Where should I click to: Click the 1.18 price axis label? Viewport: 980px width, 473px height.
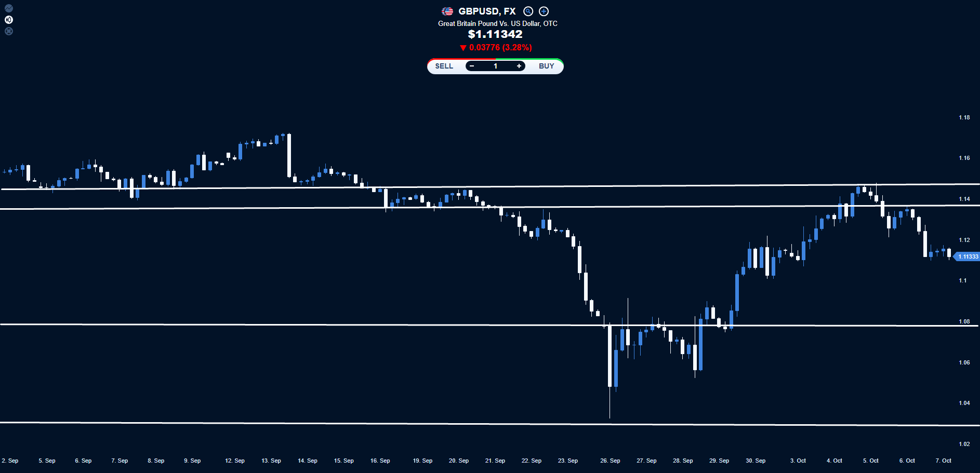(x=964, y=117)
